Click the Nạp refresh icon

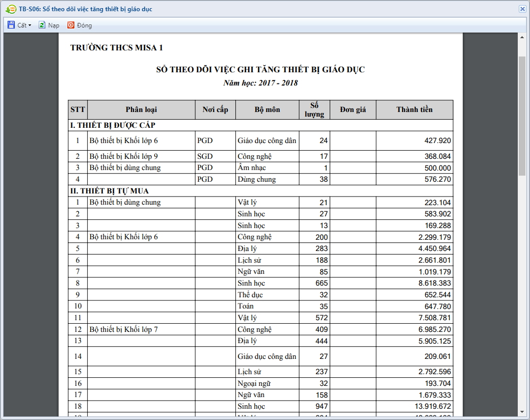42,25
